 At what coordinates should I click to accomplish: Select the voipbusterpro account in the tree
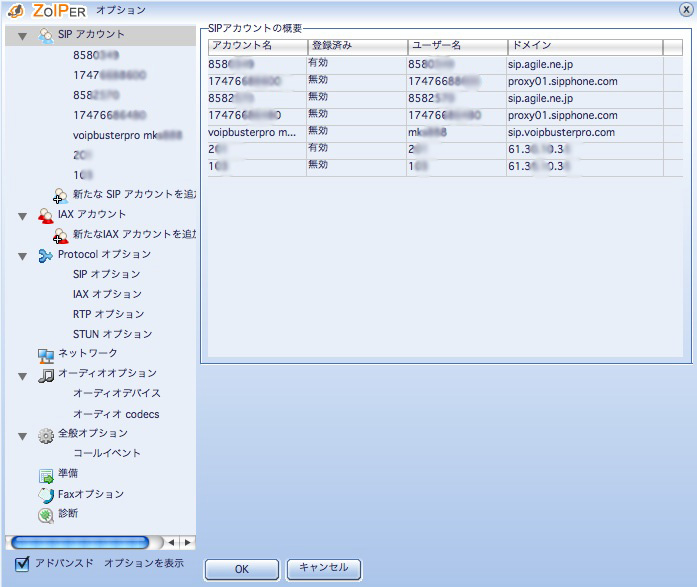click(x=128, y=135)
